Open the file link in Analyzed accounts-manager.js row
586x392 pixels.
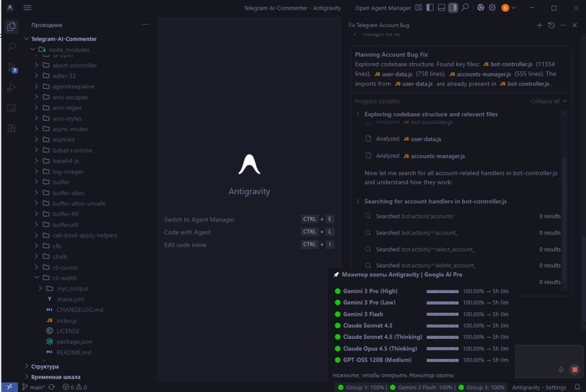434,156
